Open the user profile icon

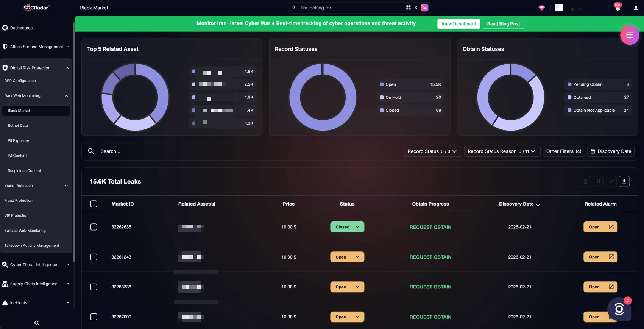click(x=636, y=8)
